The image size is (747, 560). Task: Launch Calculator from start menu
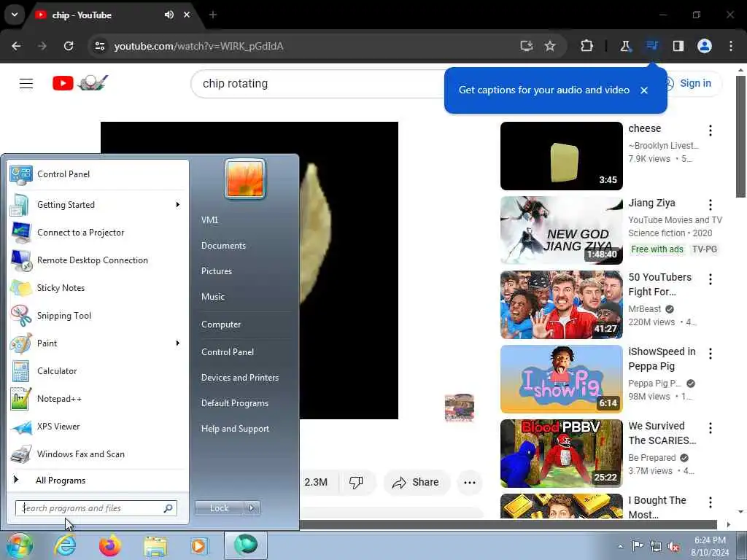click(x=98, y=371)
